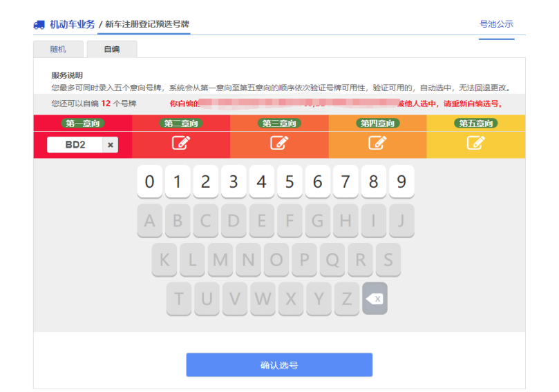The width and height of the screenshot is (559, 392).
Task: Tap letter key Q
Action: (332, 259)
